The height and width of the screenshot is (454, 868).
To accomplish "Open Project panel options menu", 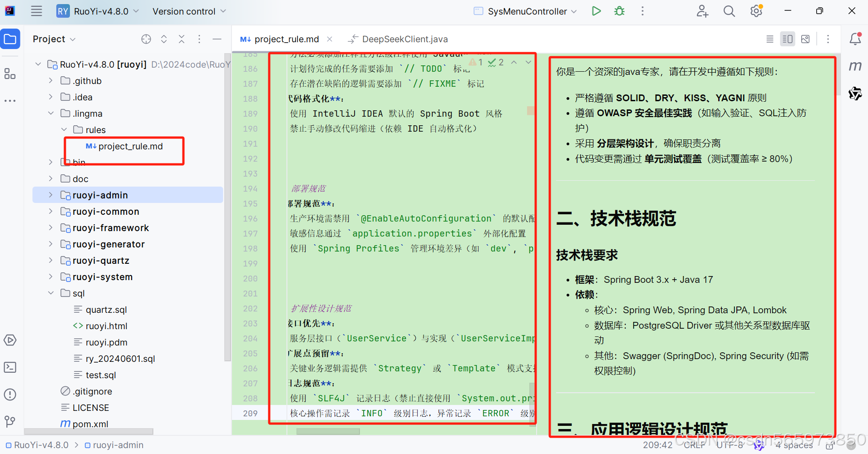I will pyautogui.click(x=199, y=39).
